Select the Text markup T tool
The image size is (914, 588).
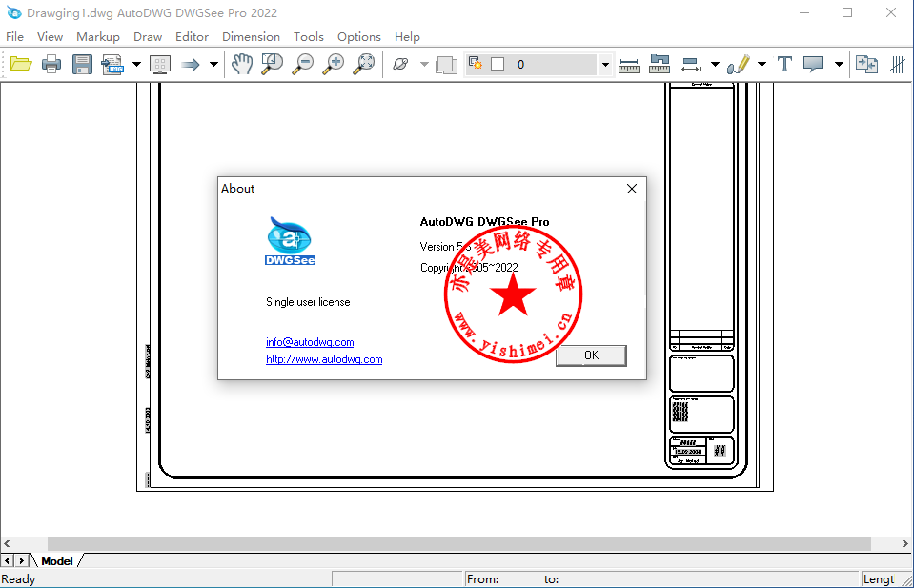784,64
